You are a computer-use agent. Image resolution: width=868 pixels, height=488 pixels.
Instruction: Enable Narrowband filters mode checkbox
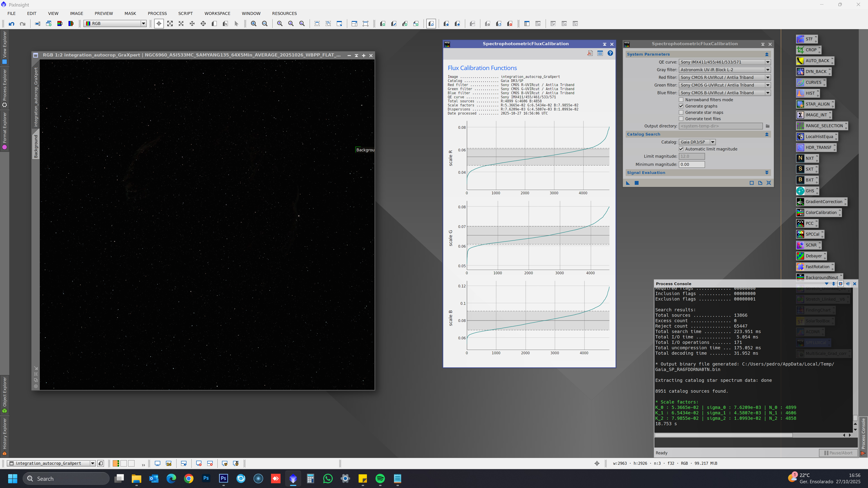tap(681, 100)
